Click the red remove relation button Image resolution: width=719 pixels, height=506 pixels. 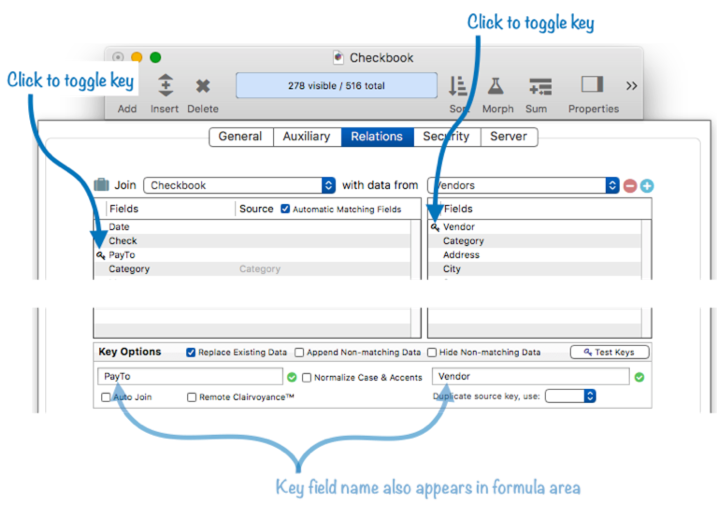coord(630,186)
